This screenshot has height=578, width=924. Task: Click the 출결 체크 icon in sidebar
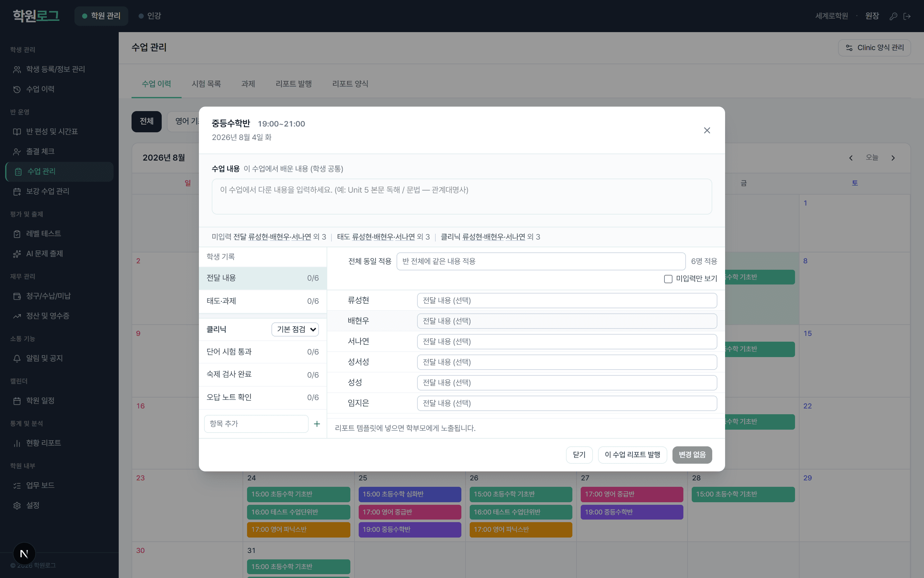(x=17, y=151)
